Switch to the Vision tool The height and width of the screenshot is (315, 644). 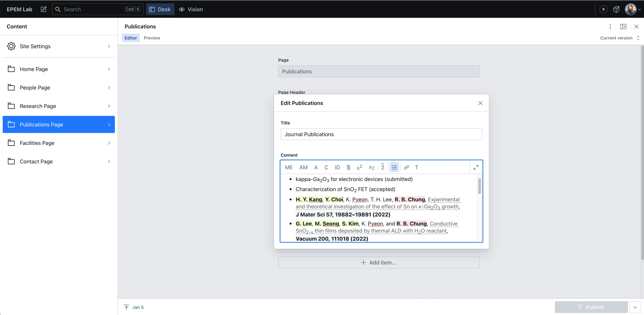(x=191, y=9)
